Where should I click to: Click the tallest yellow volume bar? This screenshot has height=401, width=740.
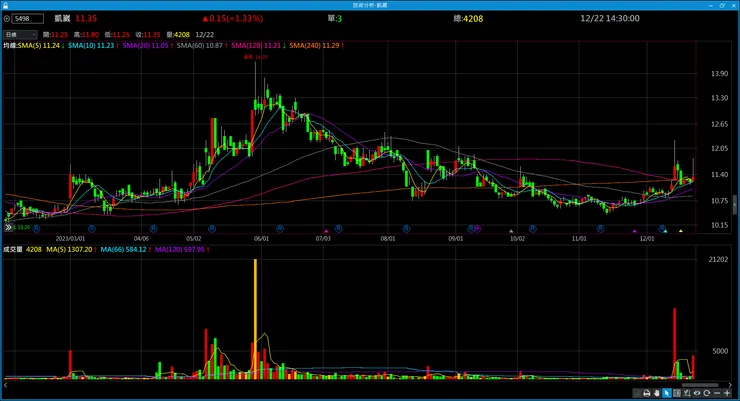[255, 319]
